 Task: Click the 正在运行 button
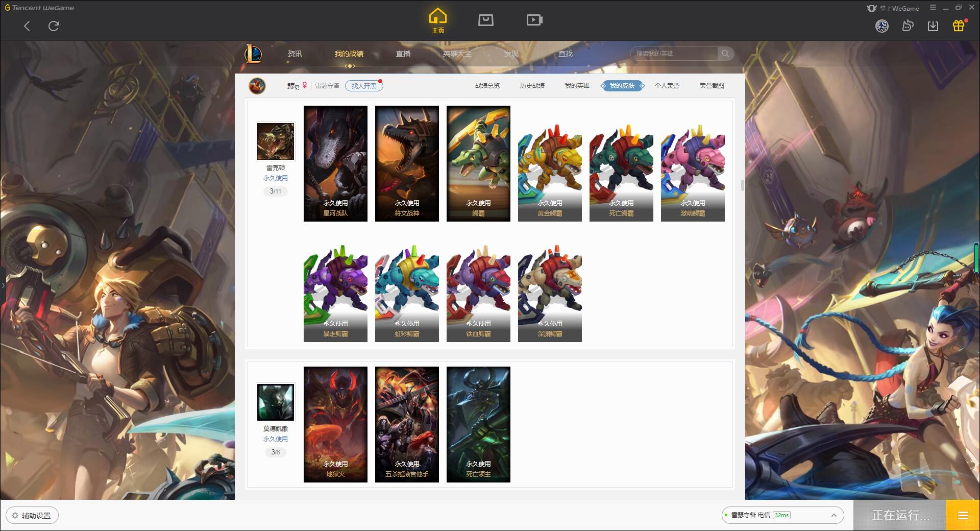click(900, 516)
